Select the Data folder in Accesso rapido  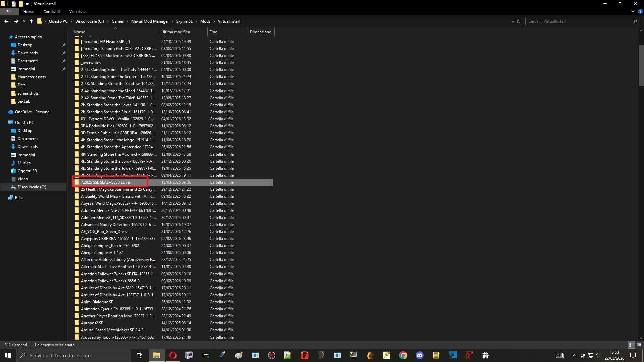pyautogui.click(x=22, y=85)
